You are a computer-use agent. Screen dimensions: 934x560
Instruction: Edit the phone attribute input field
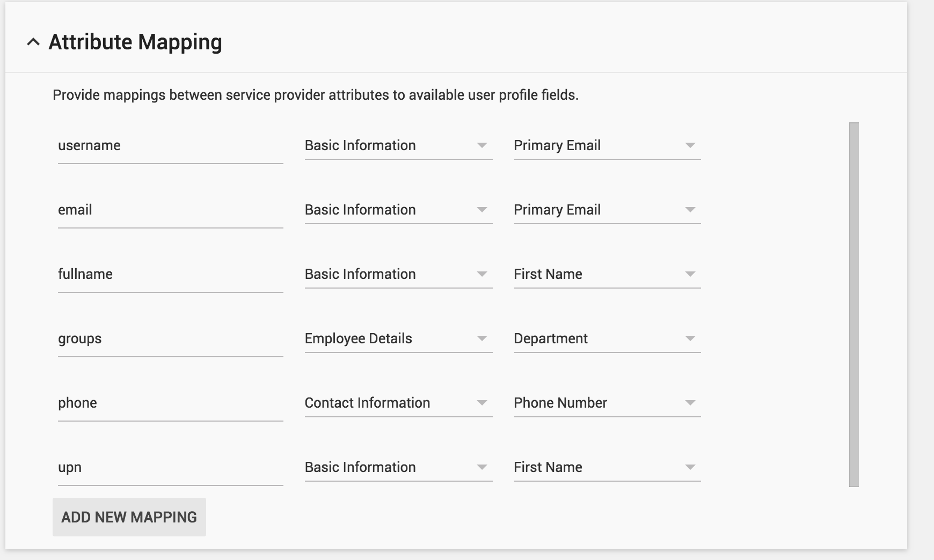[x=170, y=403]
